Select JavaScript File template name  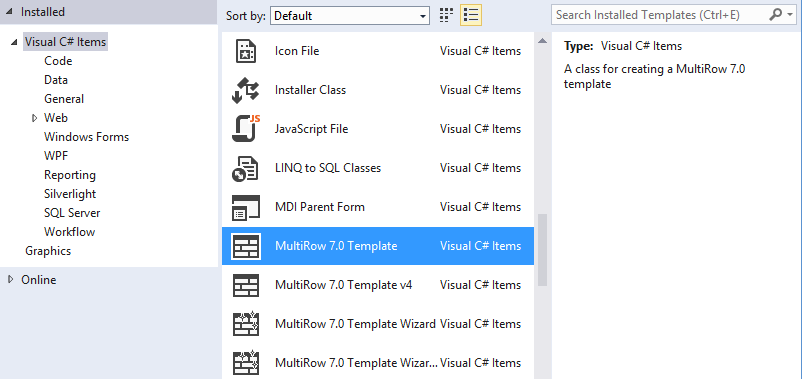[x=311, y=129]
